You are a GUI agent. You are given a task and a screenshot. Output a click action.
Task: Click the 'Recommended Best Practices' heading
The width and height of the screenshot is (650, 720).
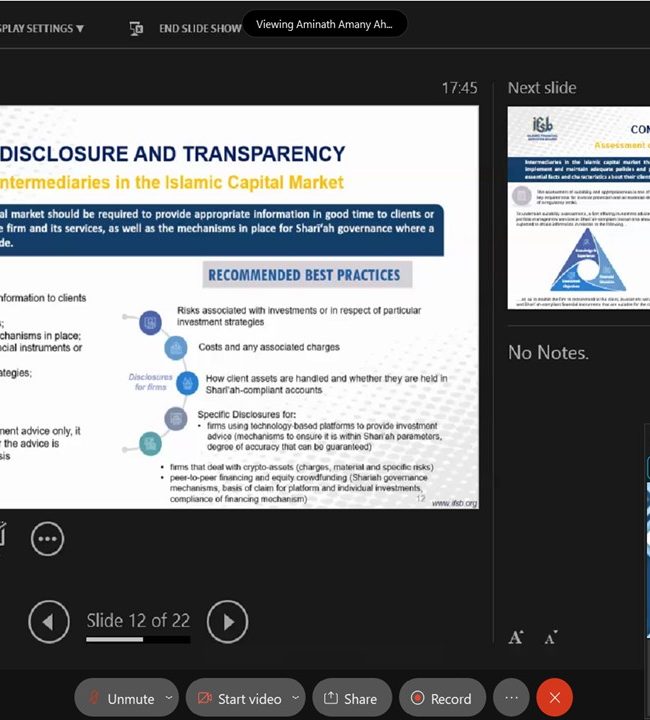307,275
